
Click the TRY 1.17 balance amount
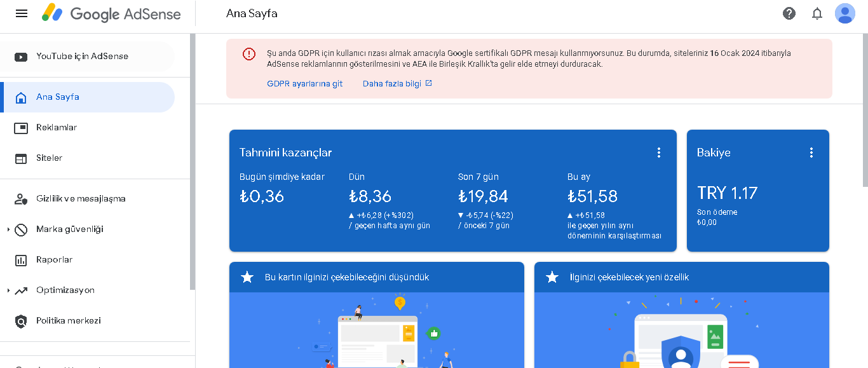coord(728,193)
